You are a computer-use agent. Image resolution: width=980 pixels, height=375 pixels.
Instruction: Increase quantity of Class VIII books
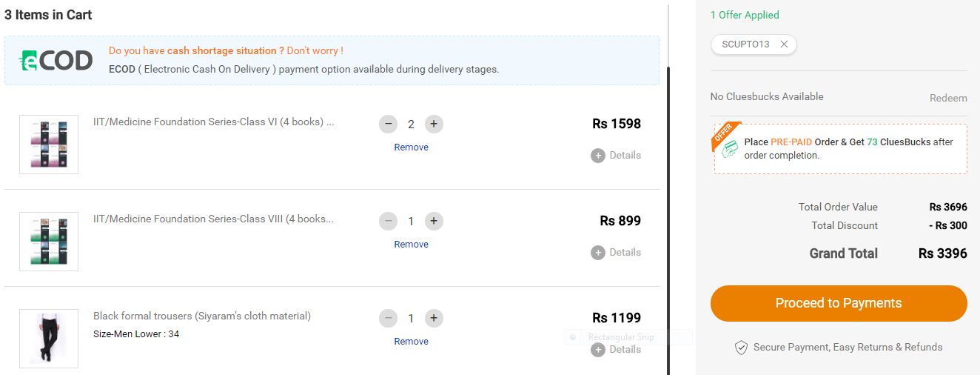pos(434,221)
